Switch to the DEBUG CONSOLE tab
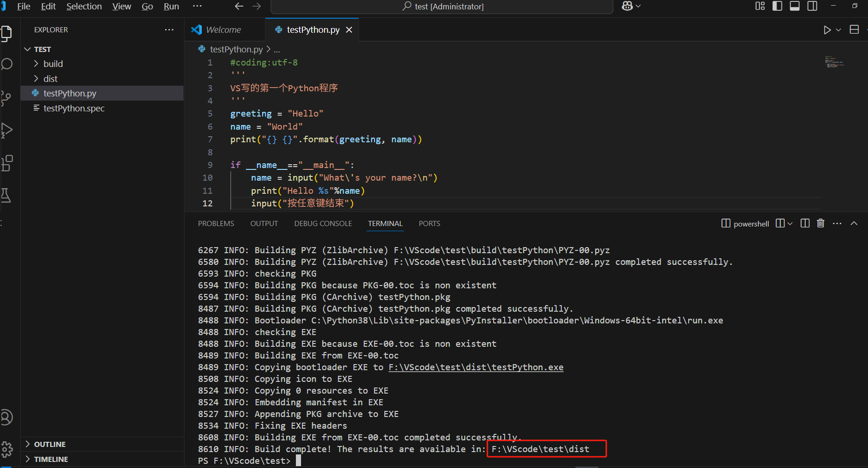Screen dimensions: 868x468 [x=323, y=224]
